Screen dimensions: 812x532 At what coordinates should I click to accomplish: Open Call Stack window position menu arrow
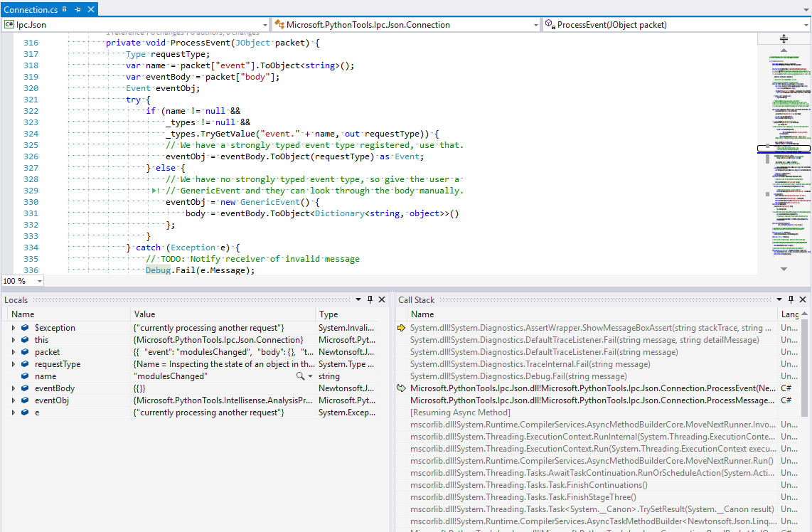coord(779,300)
